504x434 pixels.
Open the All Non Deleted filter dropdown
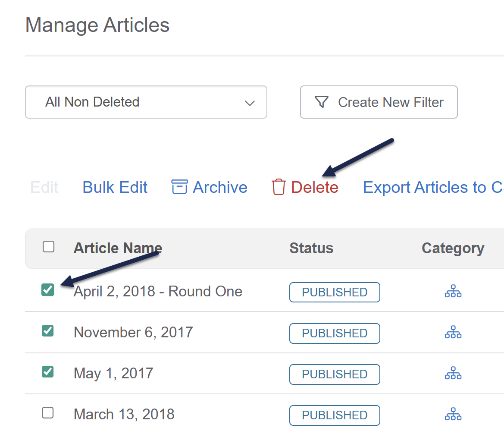click(x=146, y=102)
